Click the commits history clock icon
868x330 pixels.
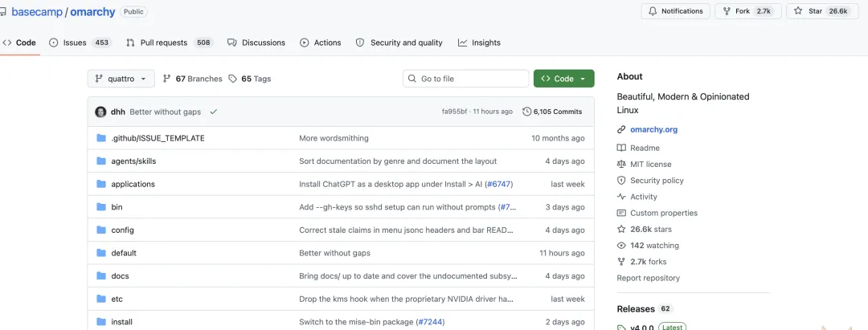pos(526,112)
